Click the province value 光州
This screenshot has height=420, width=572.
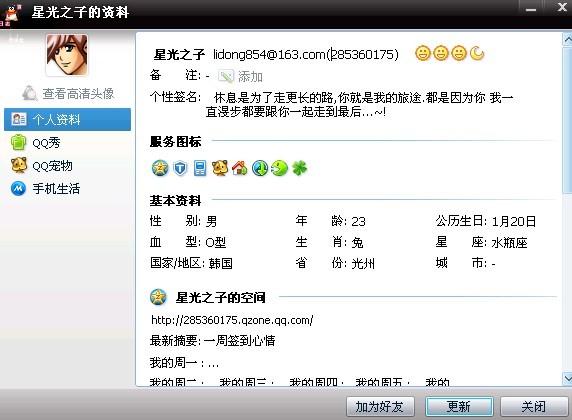363,263
